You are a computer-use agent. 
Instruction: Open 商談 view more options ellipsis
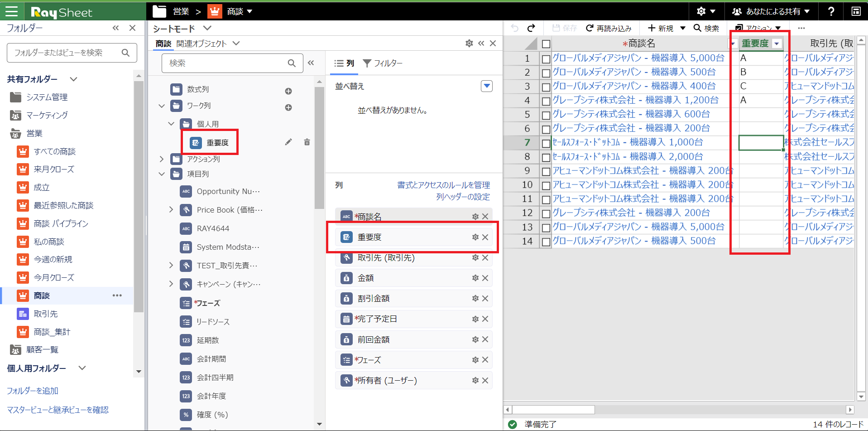(117, 295)
